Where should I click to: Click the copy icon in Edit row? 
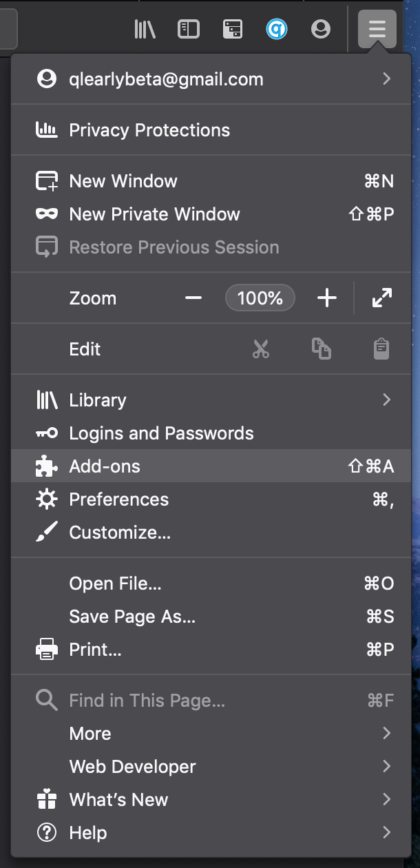(x=322, y=349)
